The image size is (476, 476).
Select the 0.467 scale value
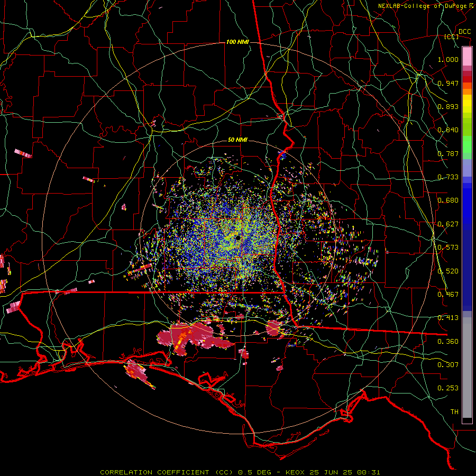pyautogui.click(x=448, y=295)
